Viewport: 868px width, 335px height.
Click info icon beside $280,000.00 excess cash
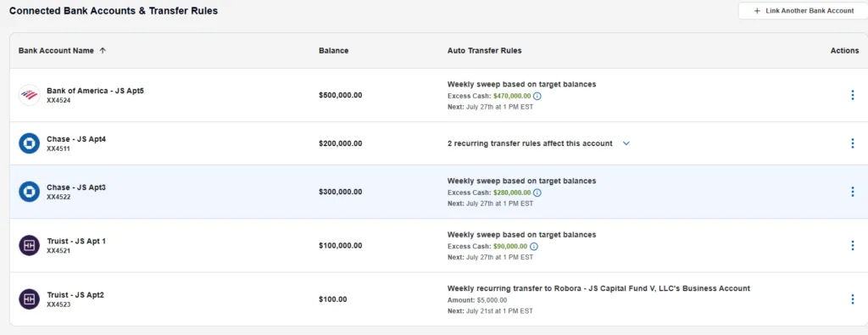click(537, 193)
